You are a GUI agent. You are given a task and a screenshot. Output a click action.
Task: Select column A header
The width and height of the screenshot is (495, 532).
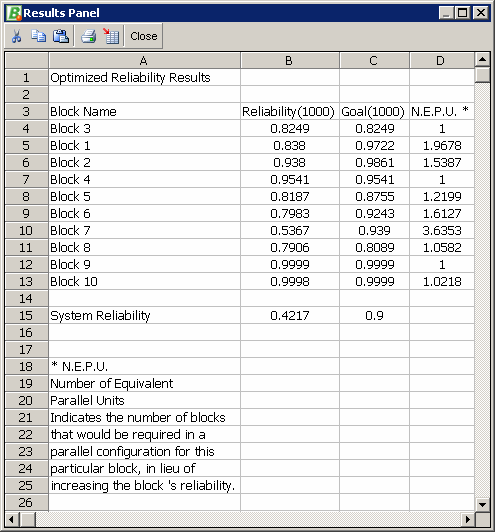tap(144, 61)
